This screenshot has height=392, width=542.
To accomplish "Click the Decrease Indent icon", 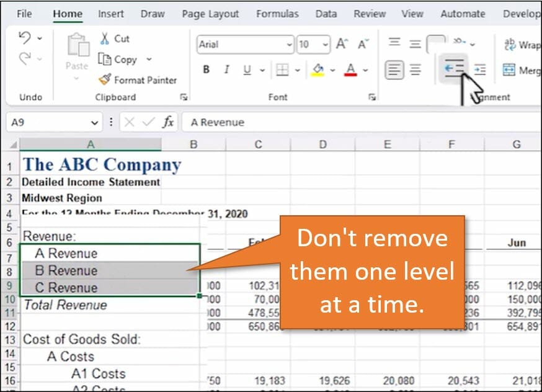I will click(x=454, y=69).
